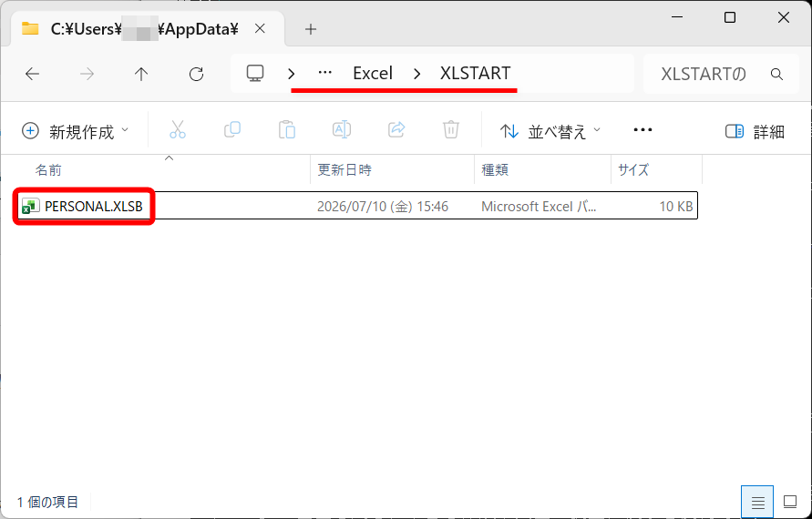Open the 並べ替え sort dropdown
The width and height of the screenshot is (812, 519).
[550, 131]
